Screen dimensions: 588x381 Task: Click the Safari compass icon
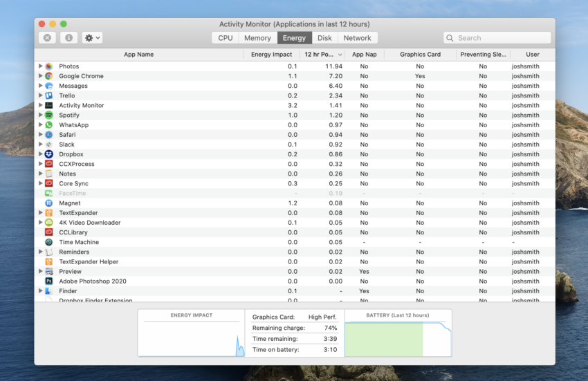(48, 135)
